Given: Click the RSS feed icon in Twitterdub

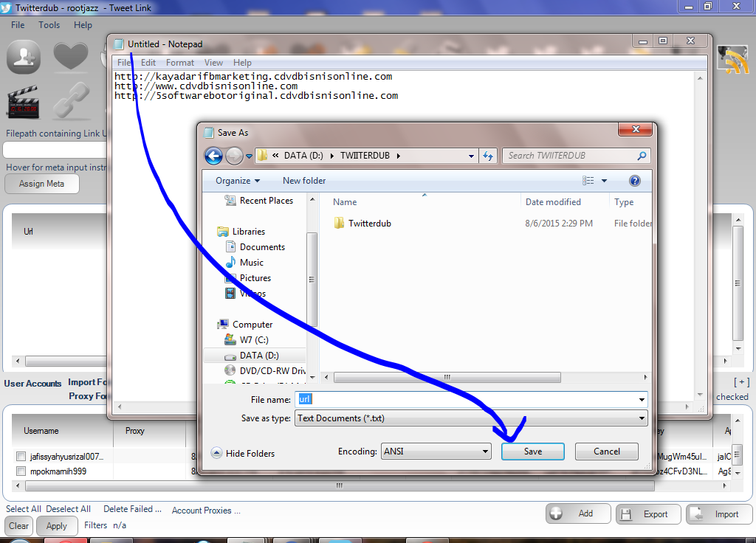Looking at the screenshot, I should (733, 60).
